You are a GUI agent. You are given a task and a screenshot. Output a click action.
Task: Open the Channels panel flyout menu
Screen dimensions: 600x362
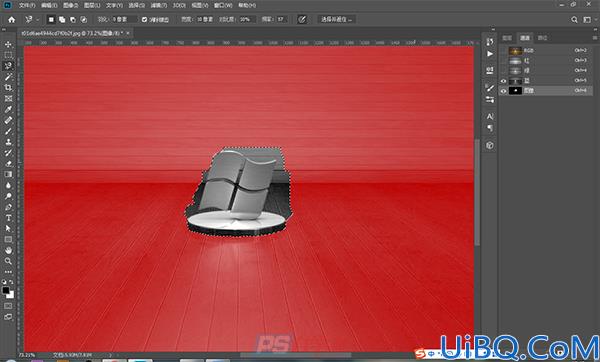point(595,38)
